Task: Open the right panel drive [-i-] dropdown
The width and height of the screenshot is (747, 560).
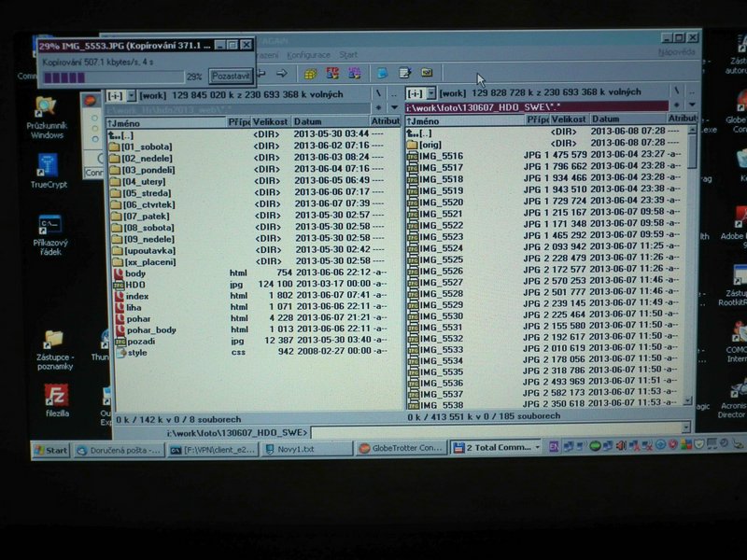Action: click(430, 92)
